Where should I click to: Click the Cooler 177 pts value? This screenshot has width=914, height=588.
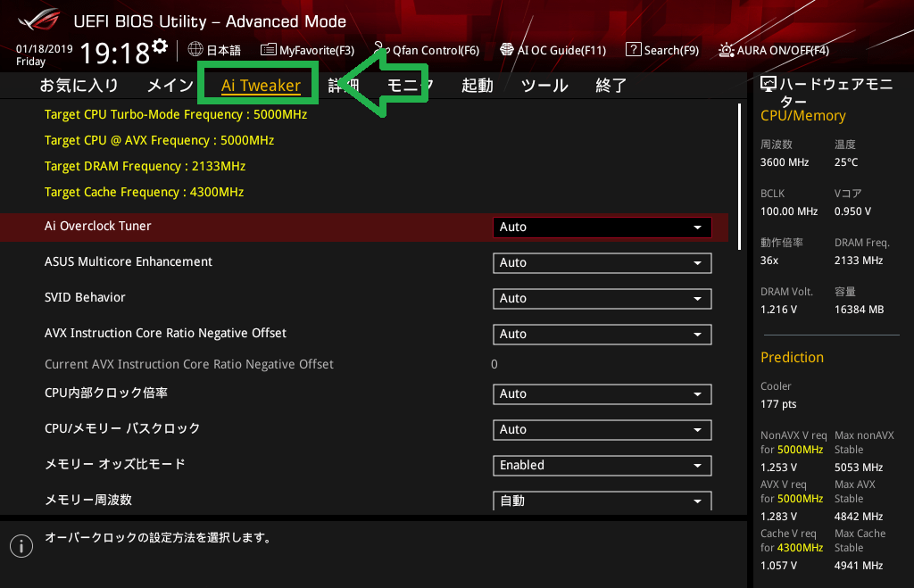(778, 404)
